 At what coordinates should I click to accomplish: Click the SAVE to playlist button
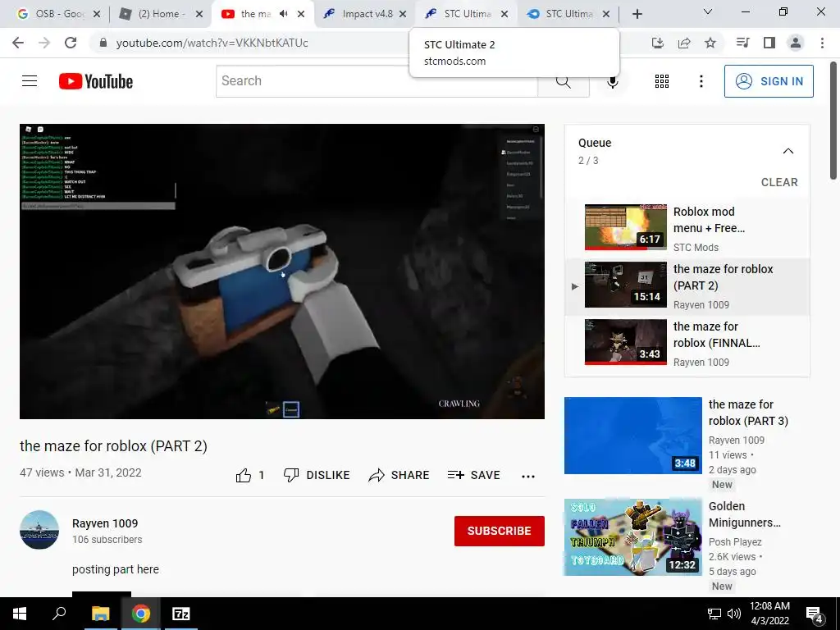tap(474, 475)
